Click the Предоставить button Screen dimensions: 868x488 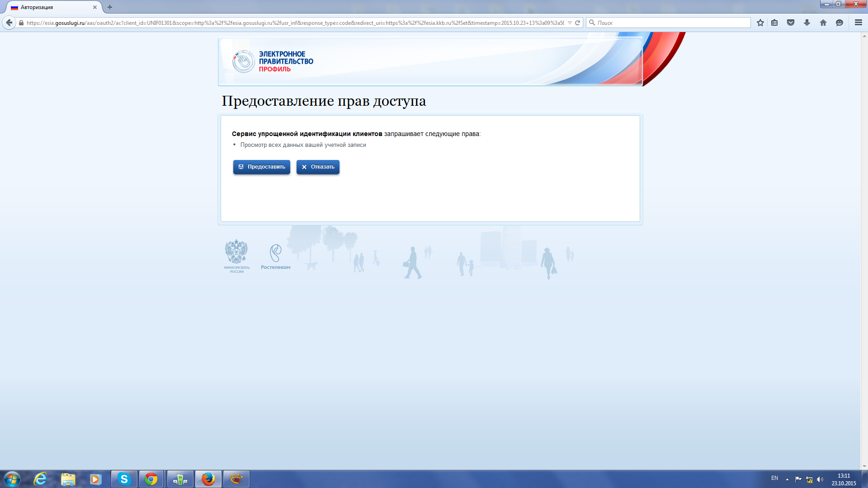[261, 167]
